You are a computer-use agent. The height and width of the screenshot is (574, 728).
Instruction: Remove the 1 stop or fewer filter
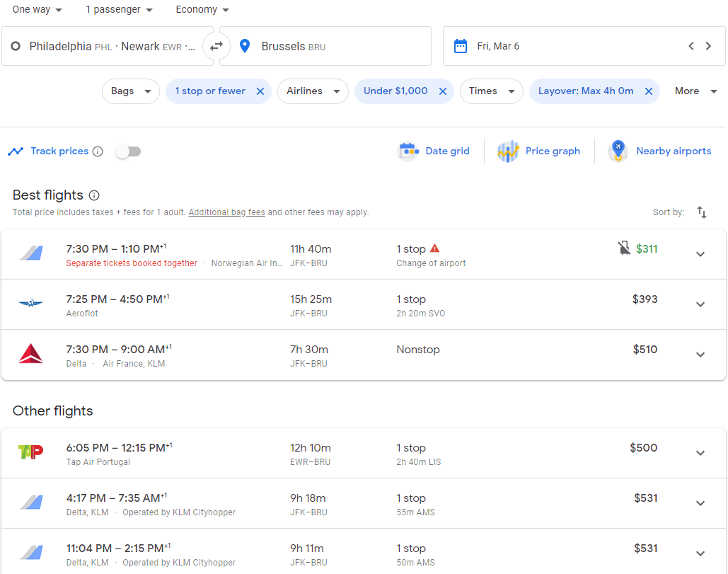click(260, 91)
